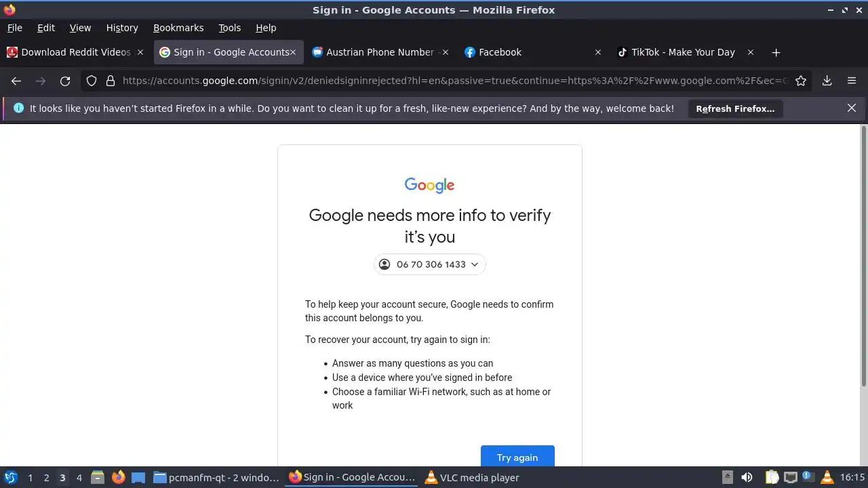This screenshot has width=868, height=488.
Task: Close the TikTok tab
Action: (750, 52)
